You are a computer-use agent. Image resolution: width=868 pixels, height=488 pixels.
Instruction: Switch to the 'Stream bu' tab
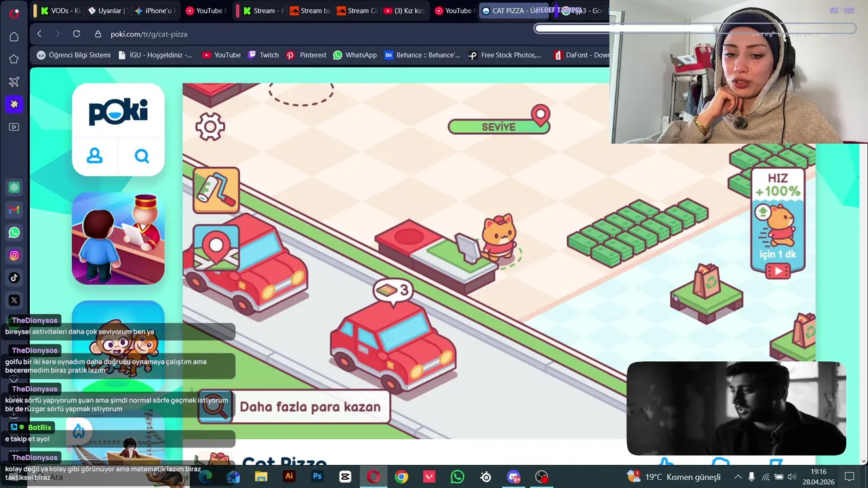coord(310,10)
